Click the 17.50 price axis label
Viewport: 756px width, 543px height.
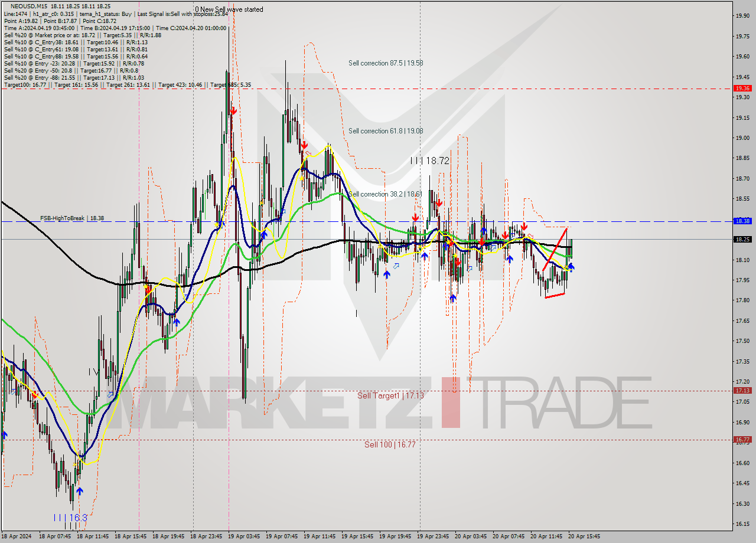[x=742, y=341]
